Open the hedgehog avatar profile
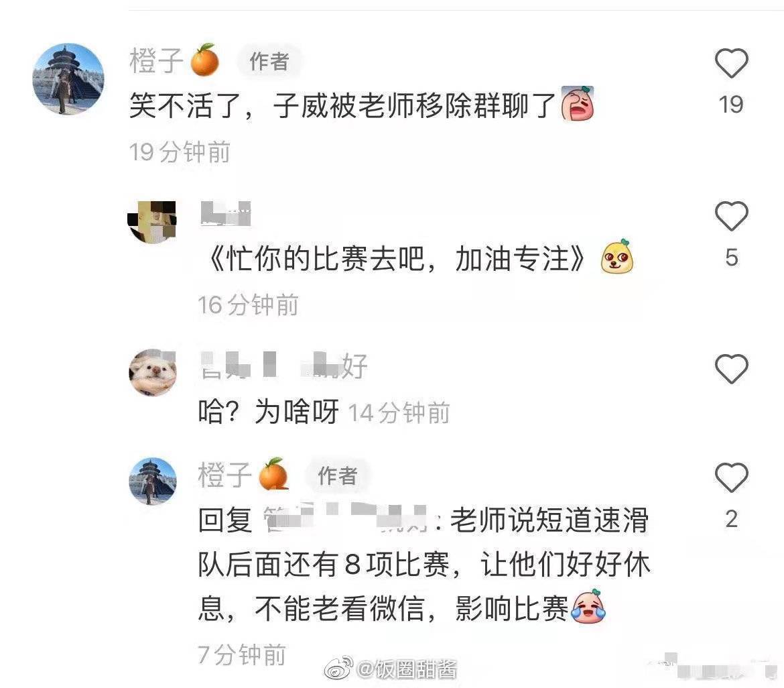The image size is (784, 688). coord(153,373)
